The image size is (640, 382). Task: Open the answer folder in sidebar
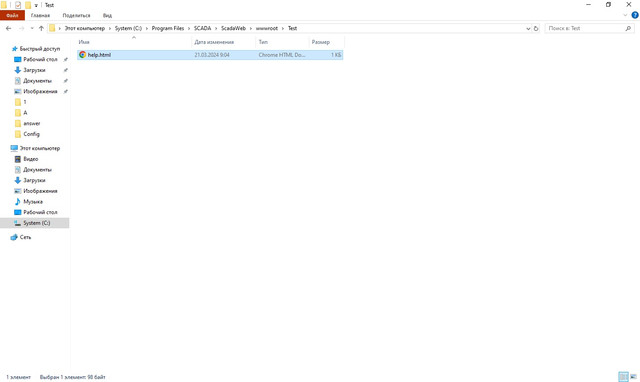point(31,123)
